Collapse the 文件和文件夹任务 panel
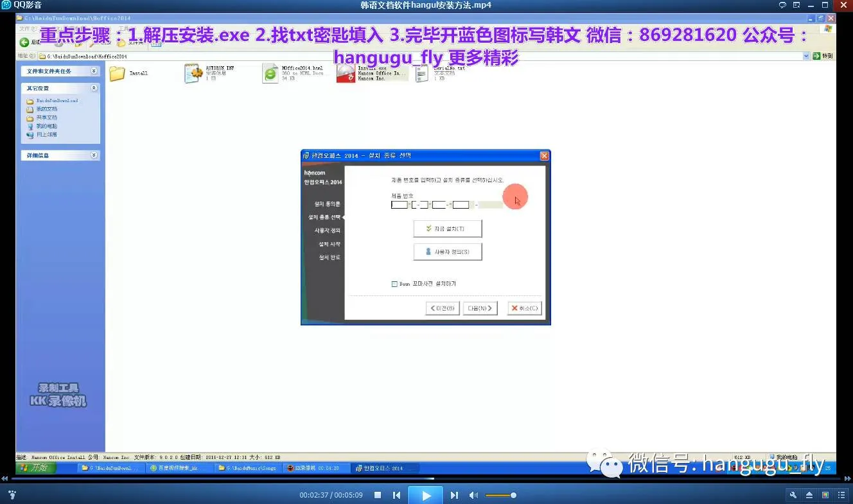This screenshot has width=853, height=504. 94,71
